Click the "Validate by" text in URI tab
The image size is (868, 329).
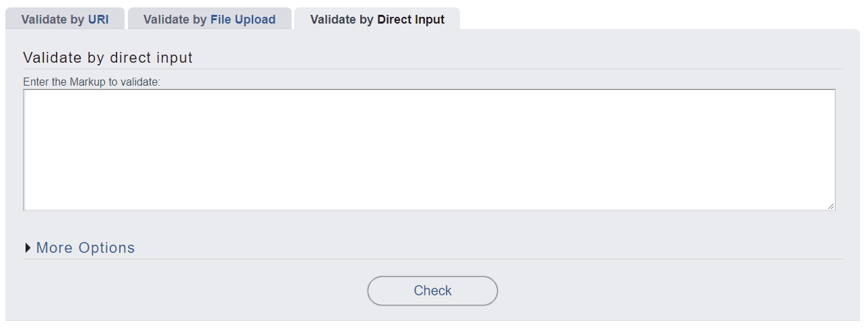pyautogui.click(x=53, y=20)
